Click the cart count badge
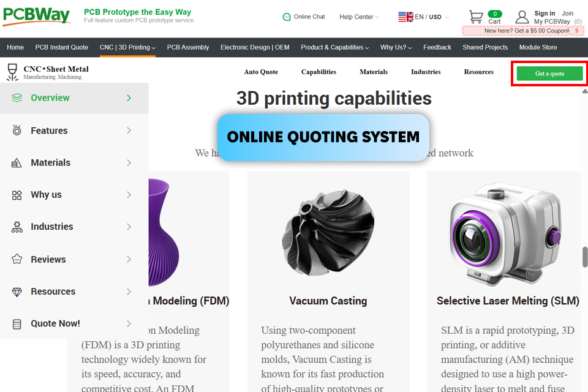This screenshot has height=392, width=588. [495, 14]
